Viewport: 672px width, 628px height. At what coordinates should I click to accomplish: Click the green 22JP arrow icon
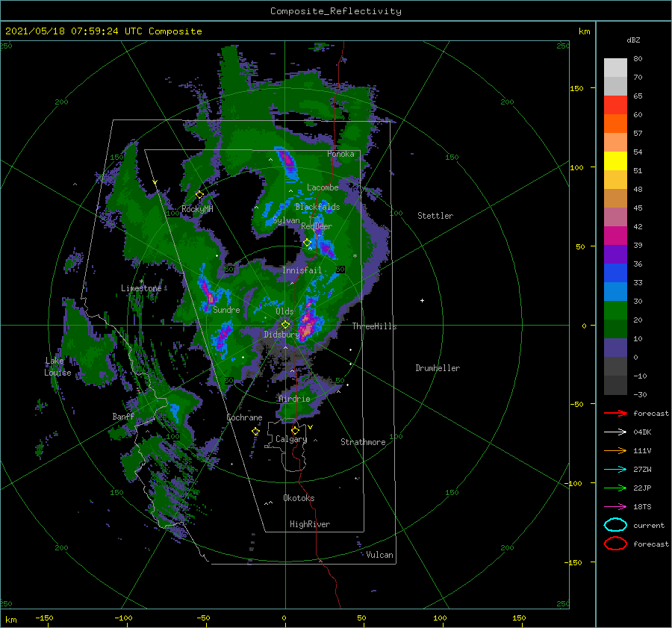tap(615, 488)
